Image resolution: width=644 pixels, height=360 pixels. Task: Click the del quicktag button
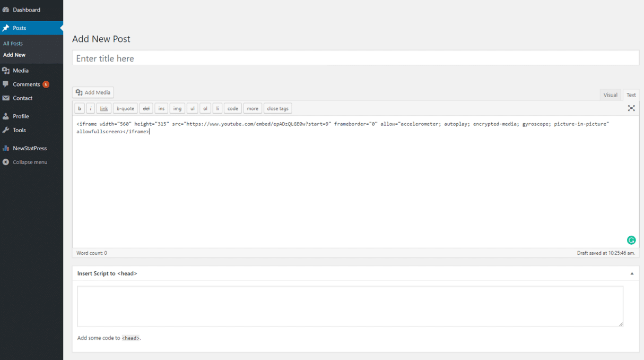[x=146, y=108]
